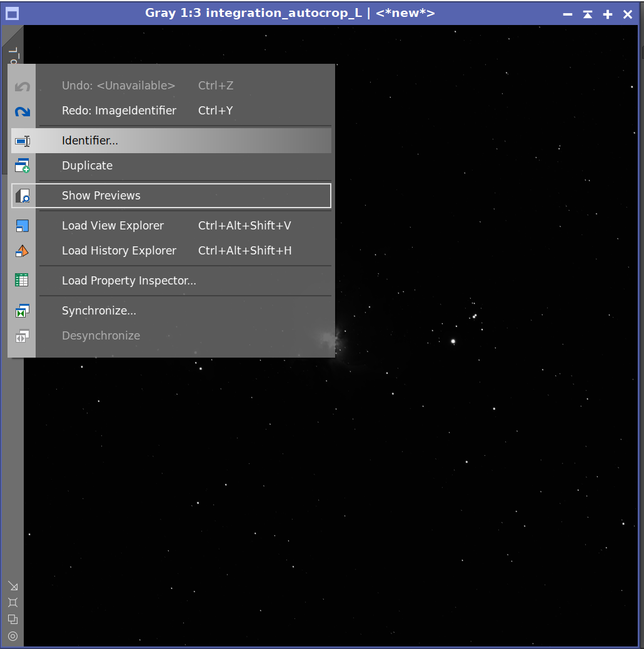The image size is (644, 649).
Task: Choose Identifier... from the context menu
Action: click(x=90, y=141)
